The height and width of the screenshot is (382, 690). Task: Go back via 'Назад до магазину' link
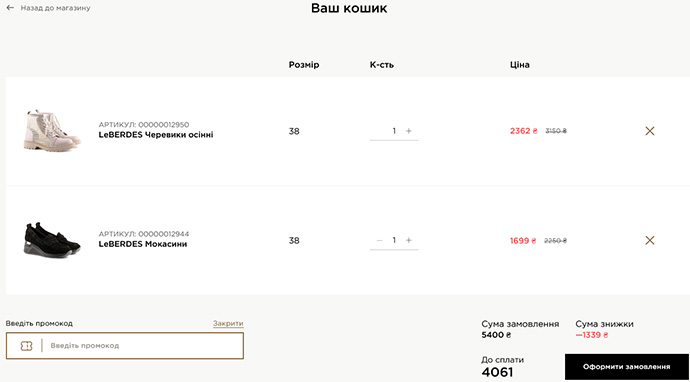55,8
